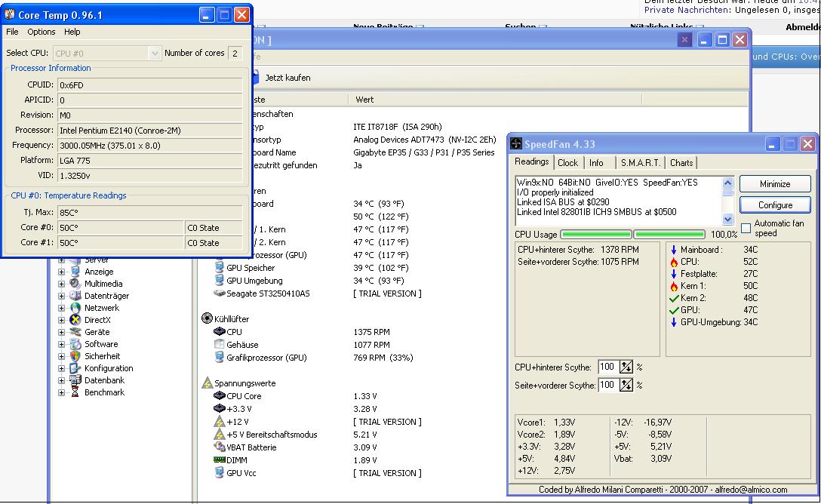Click the Minimize button in SpeedFan

(775, 183)
